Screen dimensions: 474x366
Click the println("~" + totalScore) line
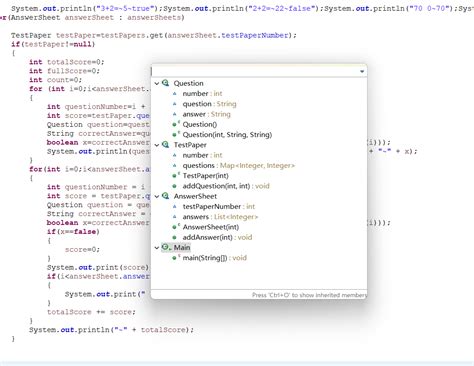click(111, 330)
